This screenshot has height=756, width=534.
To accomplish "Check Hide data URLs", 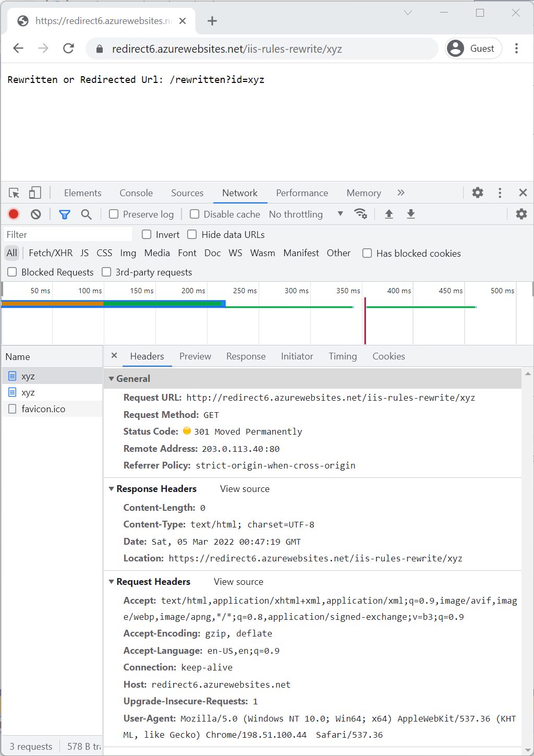I will tap(192, 234).
